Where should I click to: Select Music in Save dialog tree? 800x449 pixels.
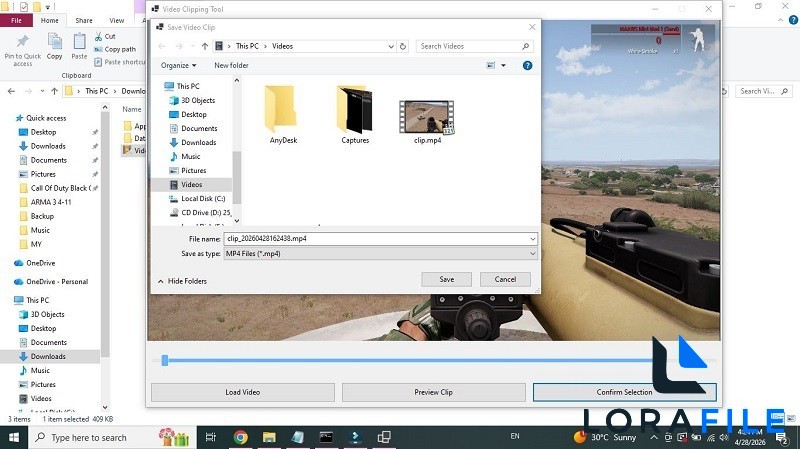(x=190, y=157)
